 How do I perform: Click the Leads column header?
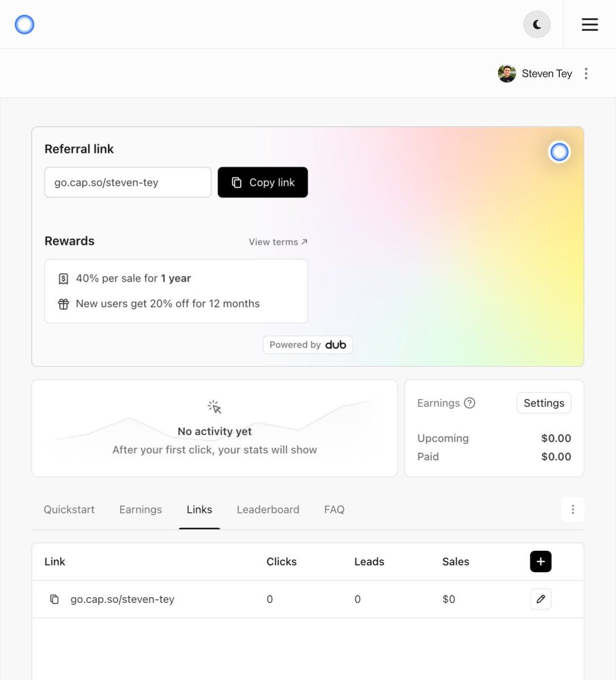[369, 562]
